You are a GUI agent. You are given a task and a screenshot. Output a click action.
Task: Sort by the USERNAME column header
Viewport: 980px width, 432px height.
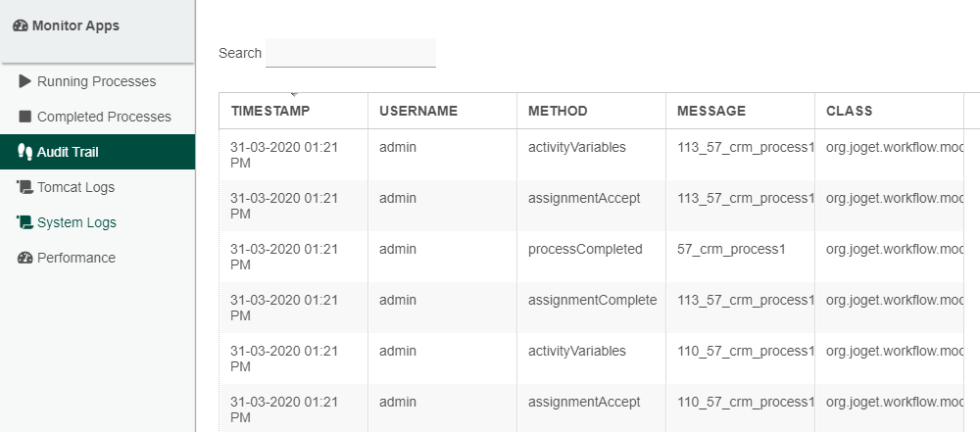point(418,111)
